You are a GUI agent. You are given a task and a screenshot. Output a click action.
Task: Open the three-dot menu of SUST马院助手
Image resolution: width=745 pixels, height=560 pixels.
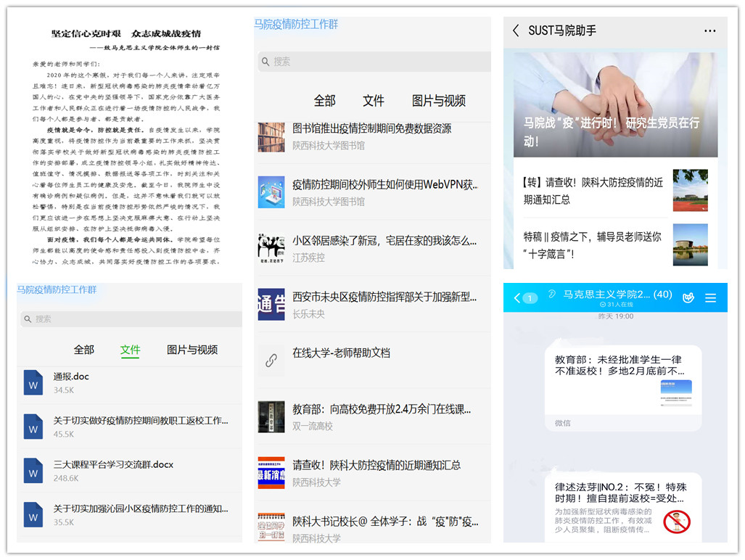click(x=709, y=30)
